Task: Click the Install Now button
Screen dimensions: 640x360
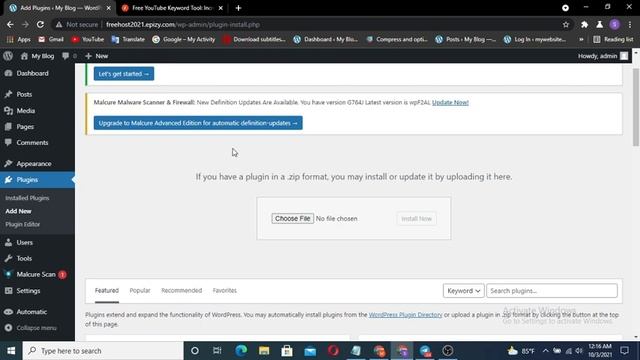Action: [x=416, y=218]
